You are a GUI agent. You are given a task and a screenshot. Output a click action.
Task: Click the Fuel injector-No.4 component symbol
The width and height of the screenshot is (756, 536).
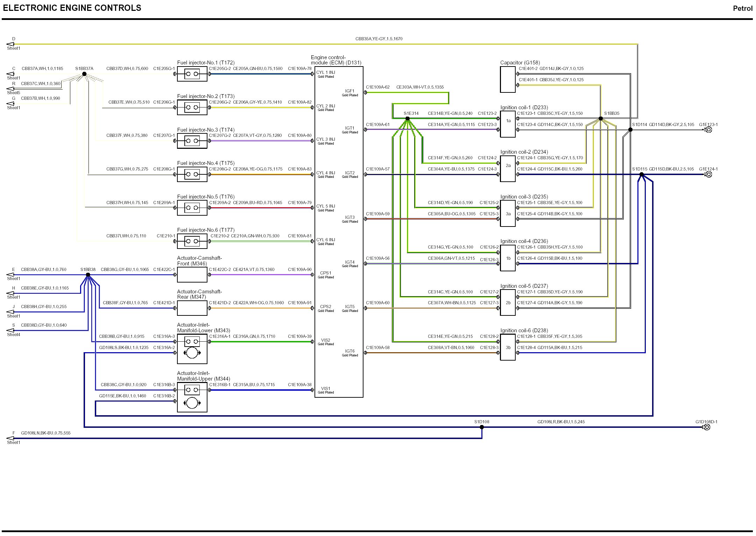pyautogui.click(x=192, y=174)
